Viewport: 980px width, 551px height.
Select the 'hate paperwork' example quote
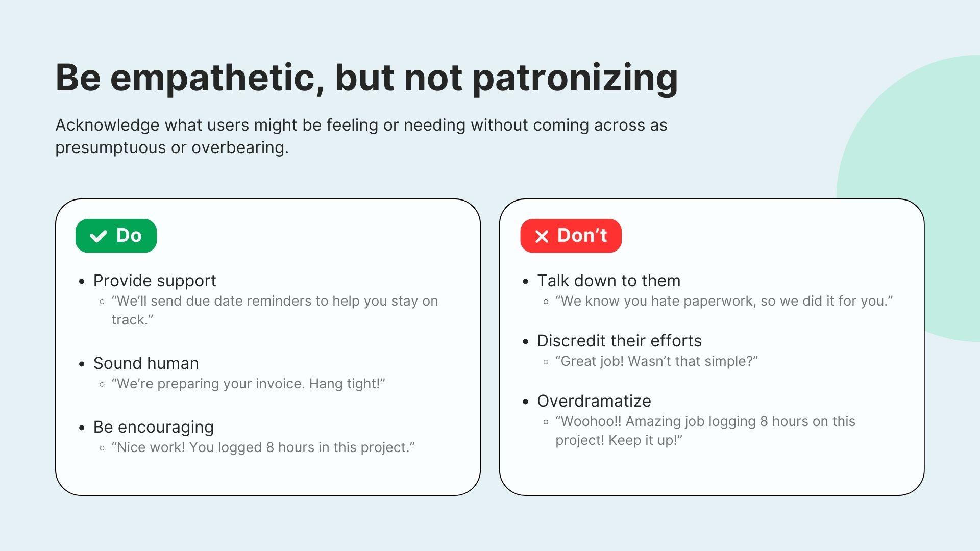[724, 301]
